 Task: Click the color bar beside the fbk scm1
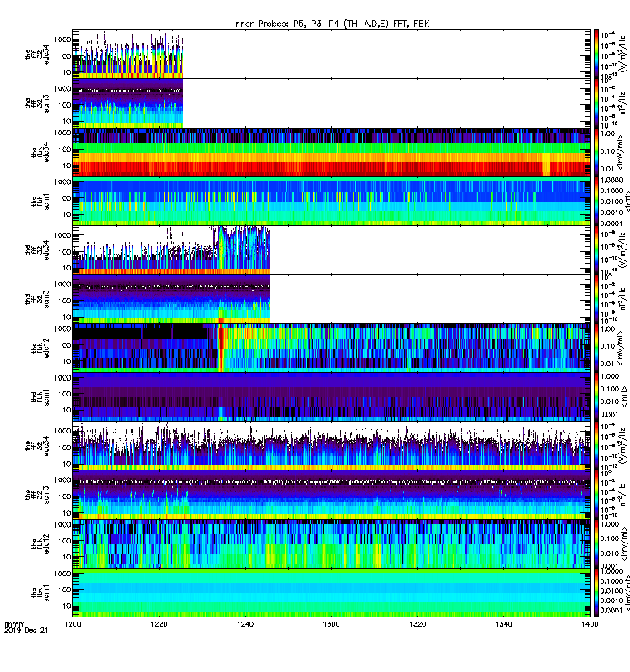pos(596,593)
